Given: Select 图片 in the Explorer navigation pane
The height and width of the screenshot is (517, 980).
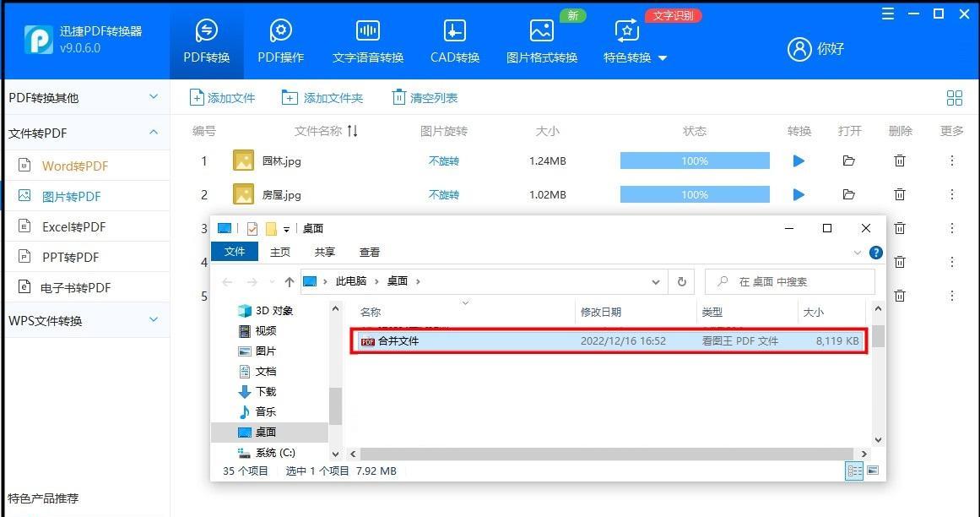Looking at the screenshot, I should pyautogui.click(x=257, y=351).
